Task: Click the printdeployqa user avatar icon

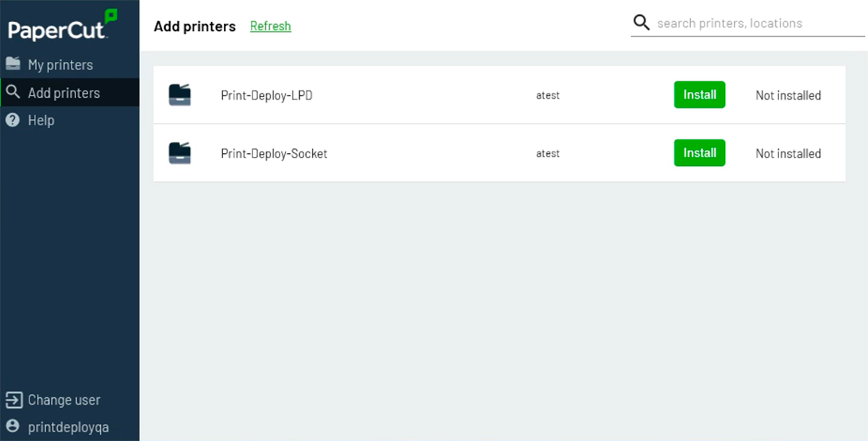Action: tap(13, 426)
